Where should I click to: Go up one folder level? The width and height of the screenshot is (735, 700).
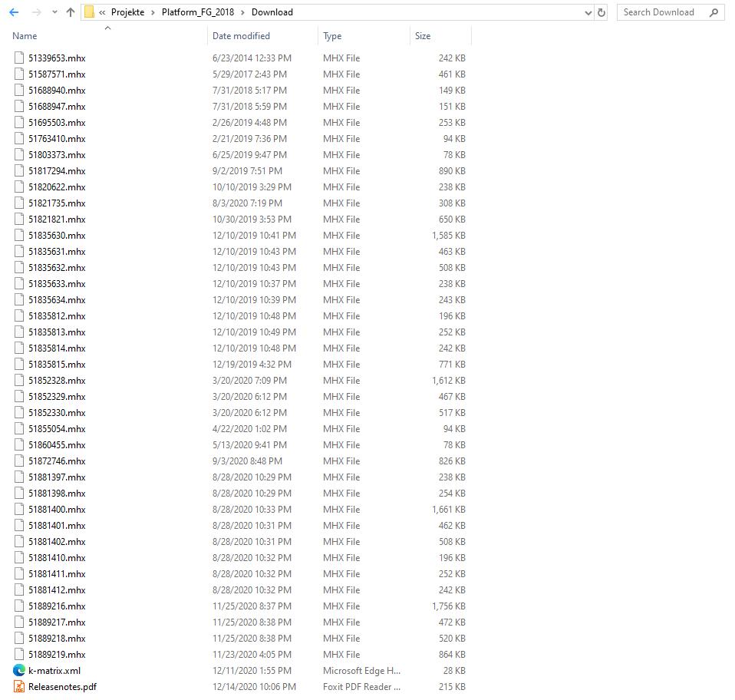(71, 12)
